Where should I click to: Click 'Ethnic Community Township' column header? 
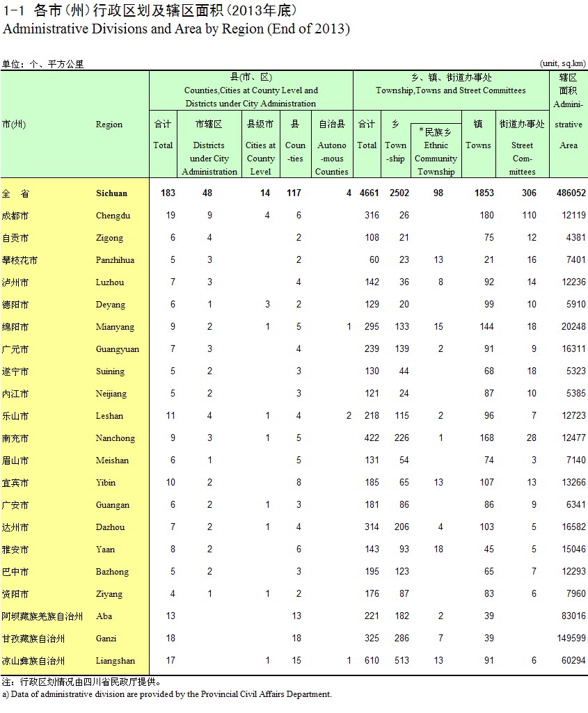[x=436, y=158]
